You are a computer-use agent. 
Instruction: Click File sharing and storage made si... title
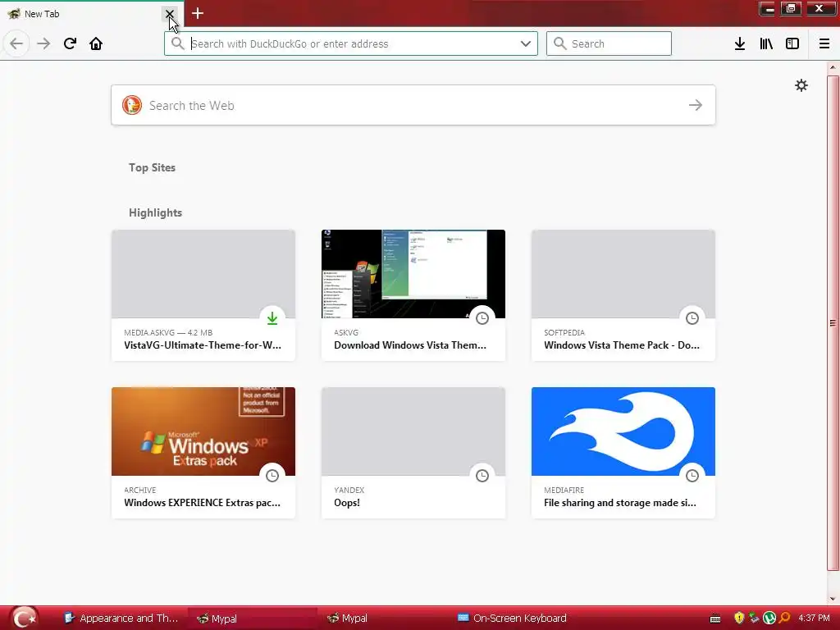[620, 503]
